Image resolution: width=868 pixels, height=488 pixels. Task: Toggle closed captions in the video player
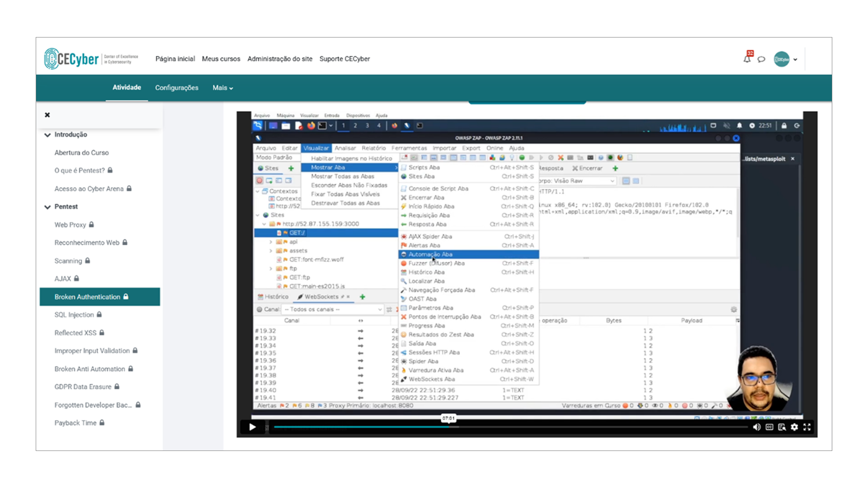tap(769, 427)
